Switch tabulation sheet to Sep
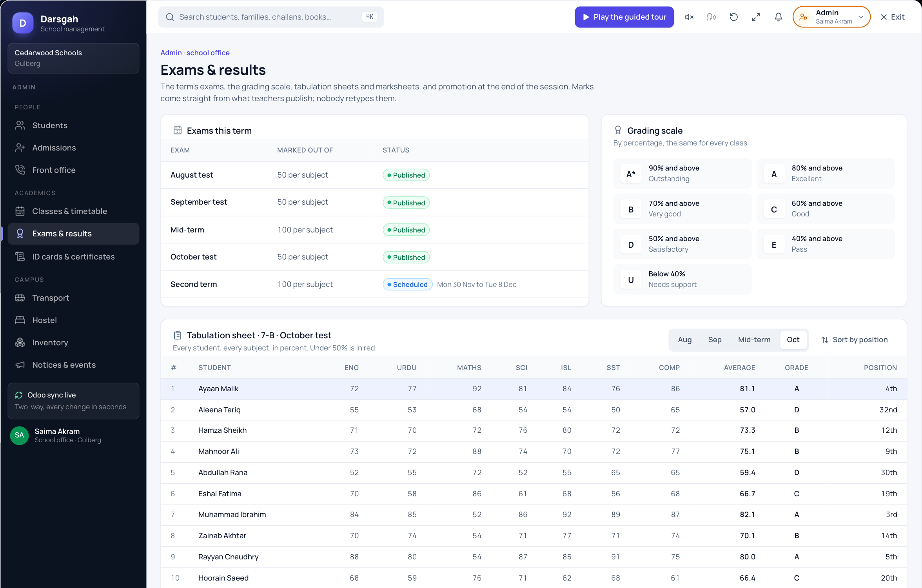 point(715,340)
